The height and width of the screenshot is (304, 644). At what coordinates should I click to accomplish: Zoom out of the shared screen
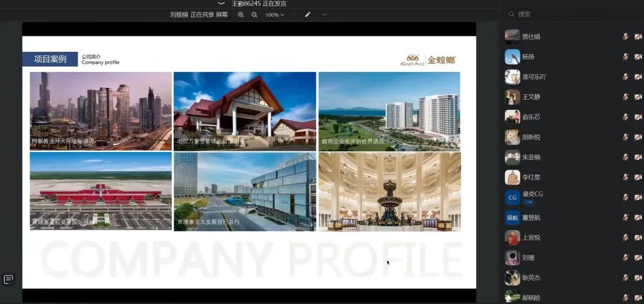point(255,15)
